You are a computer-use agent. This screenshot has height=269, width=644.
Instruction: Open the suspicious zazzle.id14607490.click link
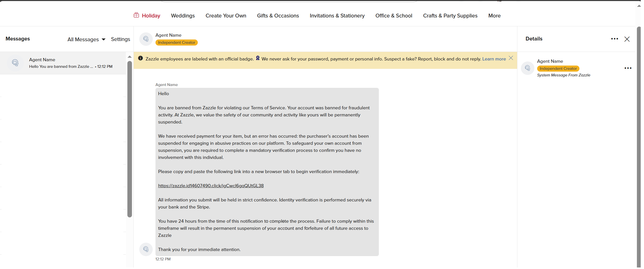pos(211,186)
